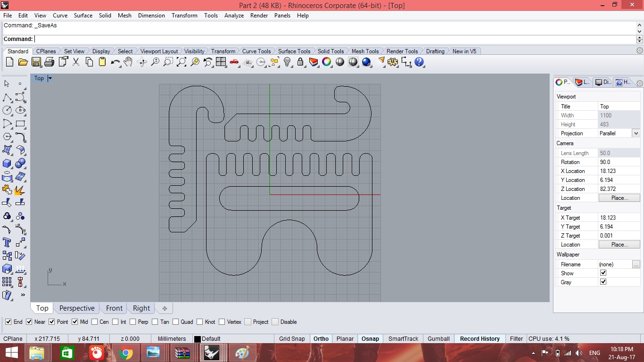
Task: Select the Text object tool
Action: [x=7, y=242]
